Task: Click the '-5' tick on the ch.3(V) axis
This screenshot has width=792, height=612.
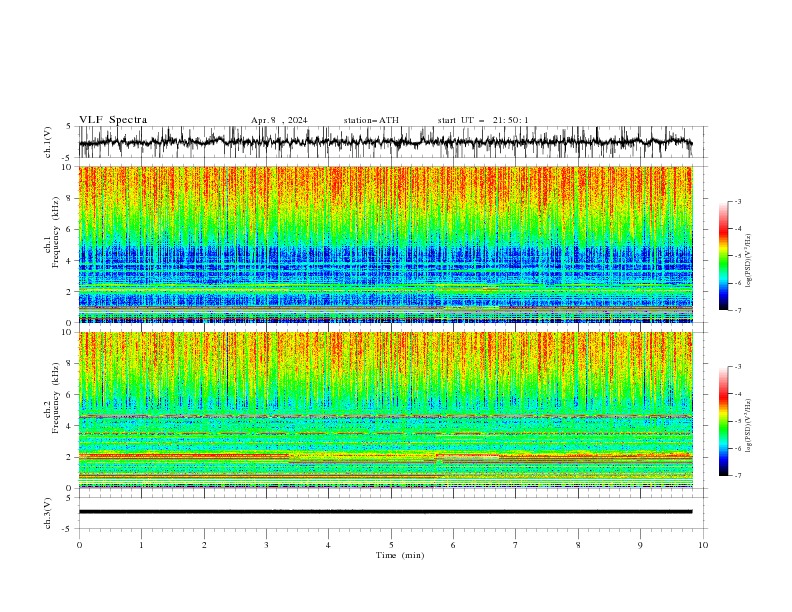Action: (68, 529)
